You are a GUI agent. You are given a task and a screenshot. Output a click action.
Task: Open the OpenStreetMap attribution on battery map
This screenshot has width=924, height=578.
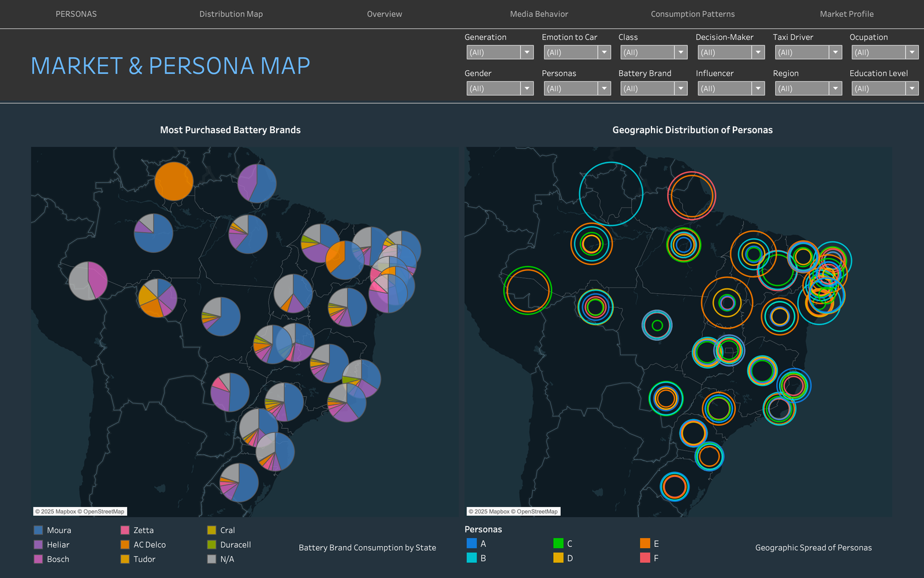tap(103, 512)
